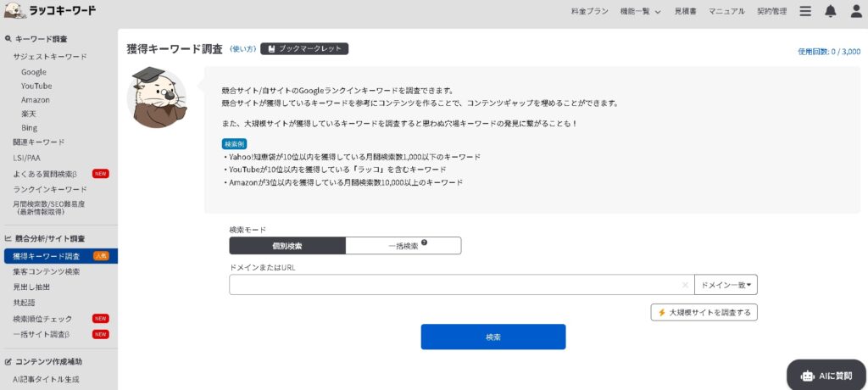868x390 pixels.
Task: Open the AIに質問 chat button
Action: tap(826, 376)
